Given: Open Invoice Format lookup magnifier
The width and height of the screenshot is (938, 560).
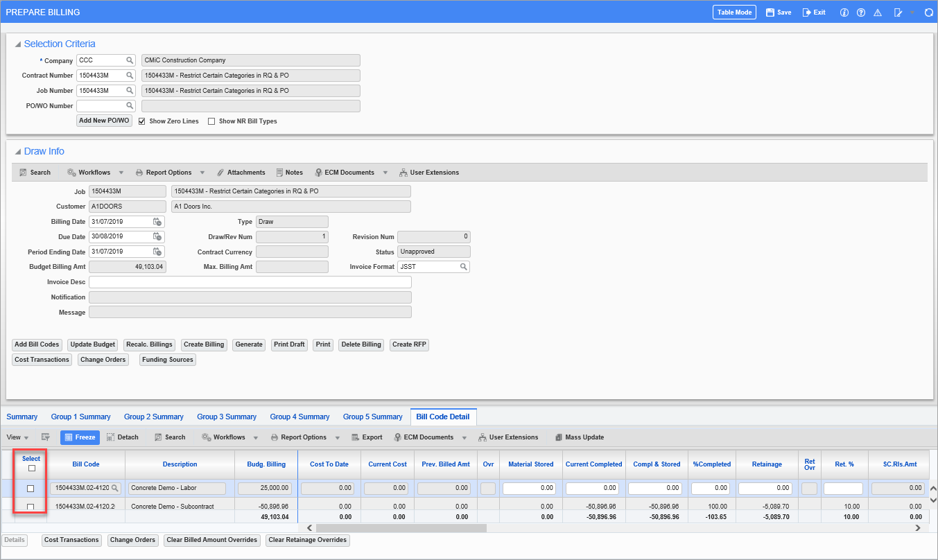Looking at the screenshot, I should (x=464, y=267).
